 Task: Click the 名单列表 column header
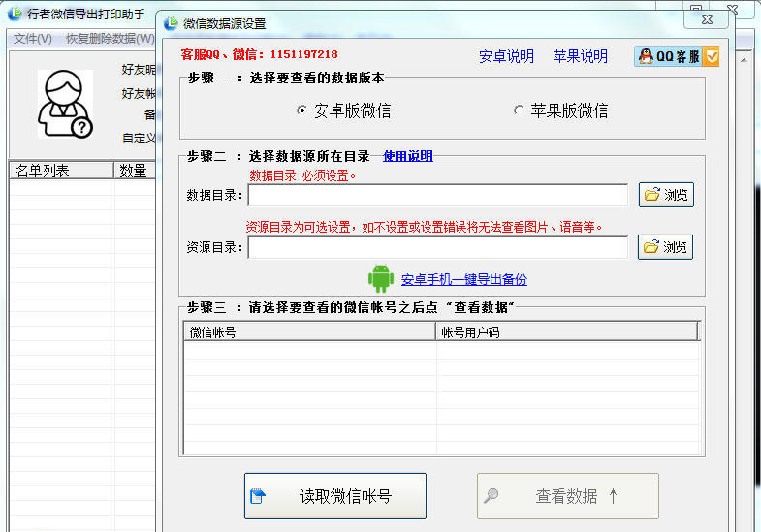[61, 171]
